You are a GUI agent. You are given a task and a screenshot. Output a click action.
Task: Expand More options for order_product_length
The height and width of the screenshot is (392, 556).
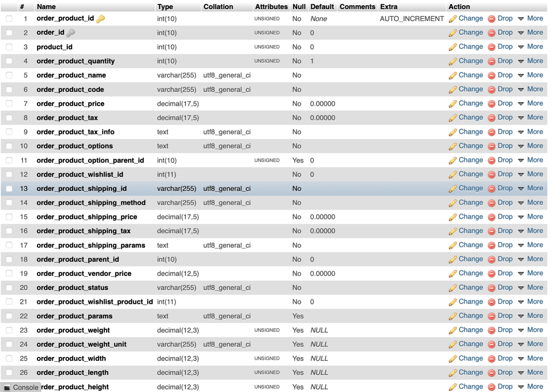click(531, 372)
